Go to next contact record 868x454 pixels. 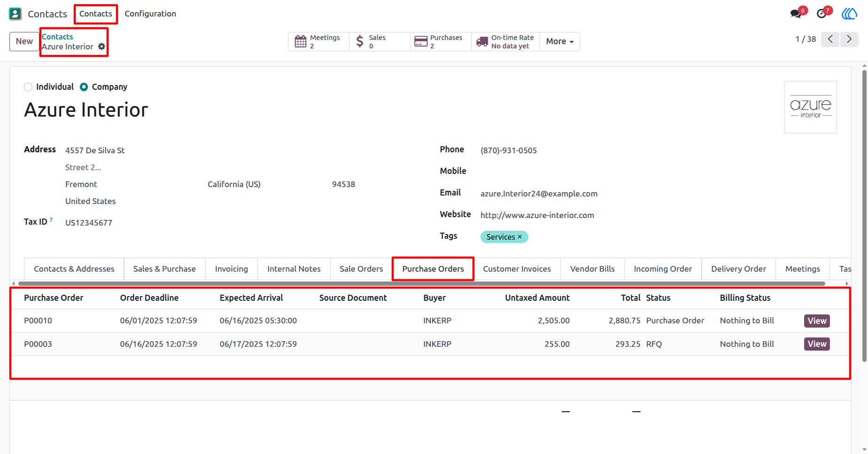coord(849,39)
